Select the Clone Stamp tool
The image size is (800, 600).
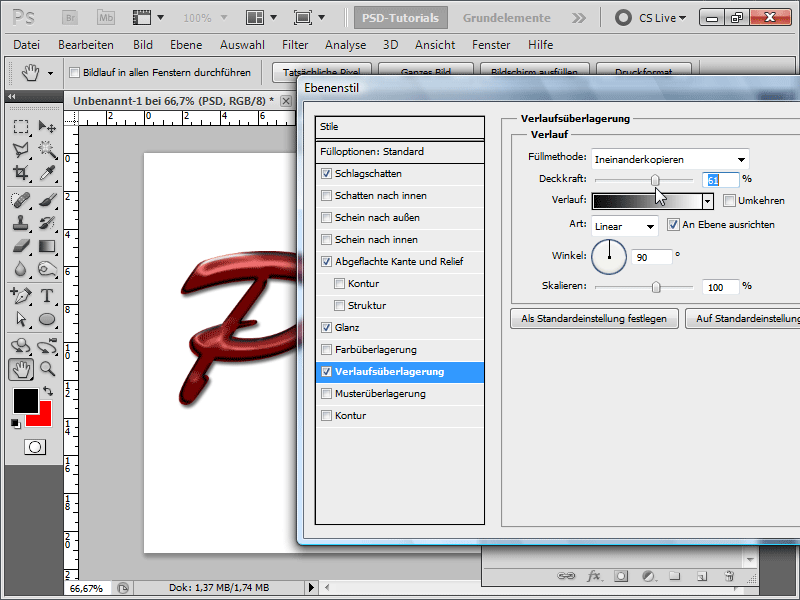click(x=21, y=223)
